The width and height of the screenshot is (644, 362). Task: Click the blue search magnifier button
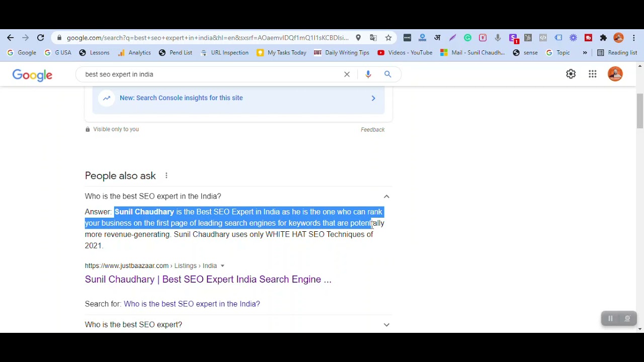388,74
